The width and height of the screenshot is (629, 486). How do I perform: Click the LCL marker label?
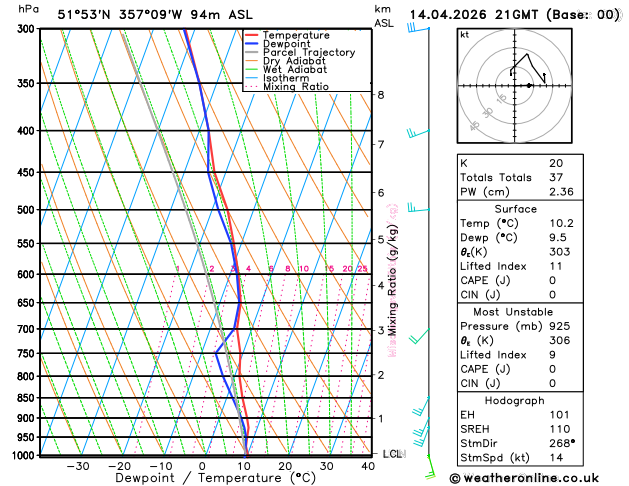pos(392,454)
